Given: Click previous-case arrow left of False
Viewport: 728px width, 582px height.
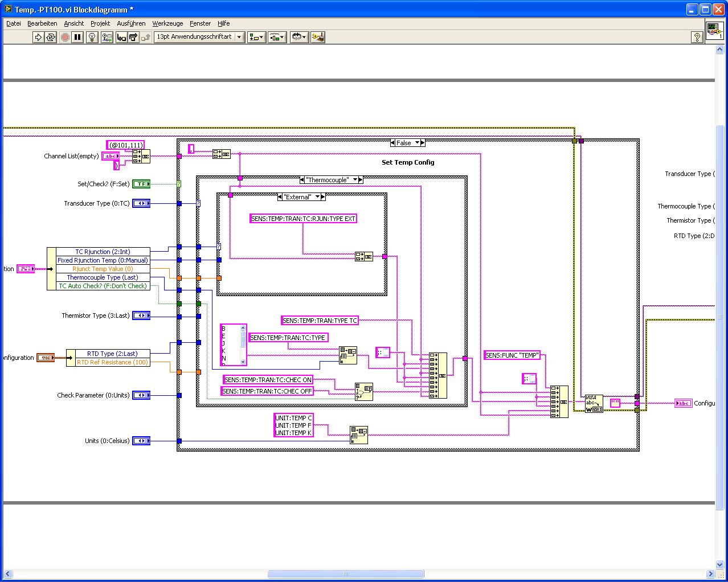Looking at the screenshot, I should coord(393,143).
